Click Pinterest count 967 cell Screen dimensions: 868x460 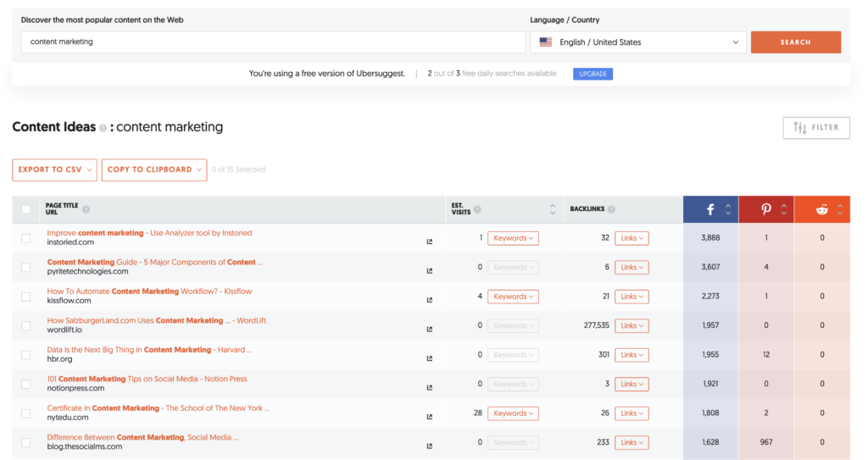pos(766,442)
